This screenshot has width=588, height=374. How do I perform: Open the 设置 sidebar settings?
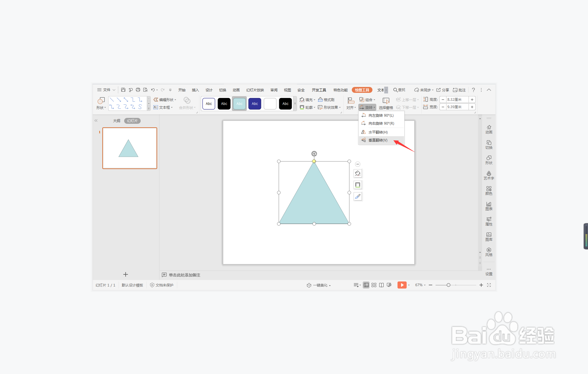pos(489,272)
